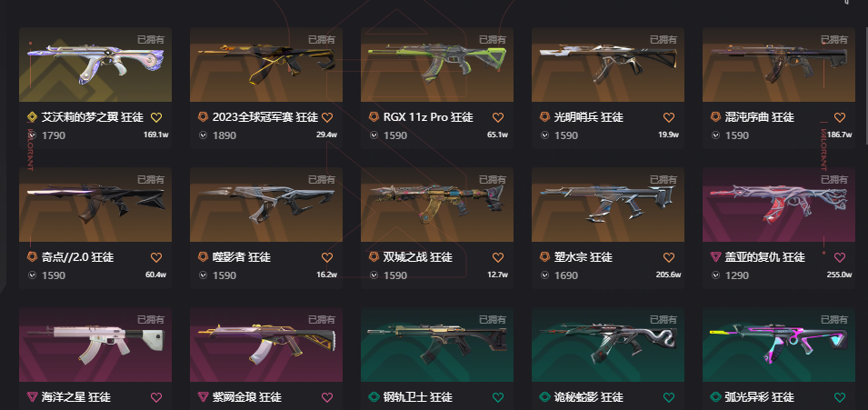Click heart icon beside 双城之战 狂徒
The image size is (868, 410).
pyautogui.click(x=498, y=257)
